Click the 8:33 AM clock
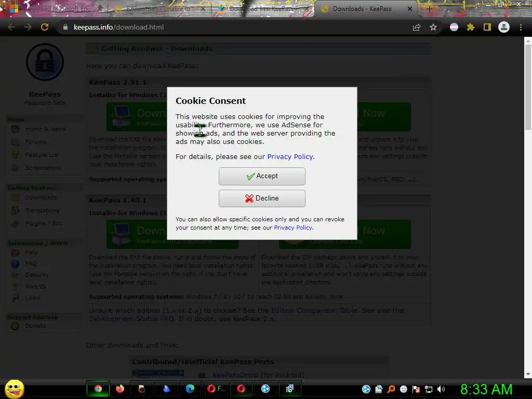This screenshot has width=532, height=399. tap(486, 389)
